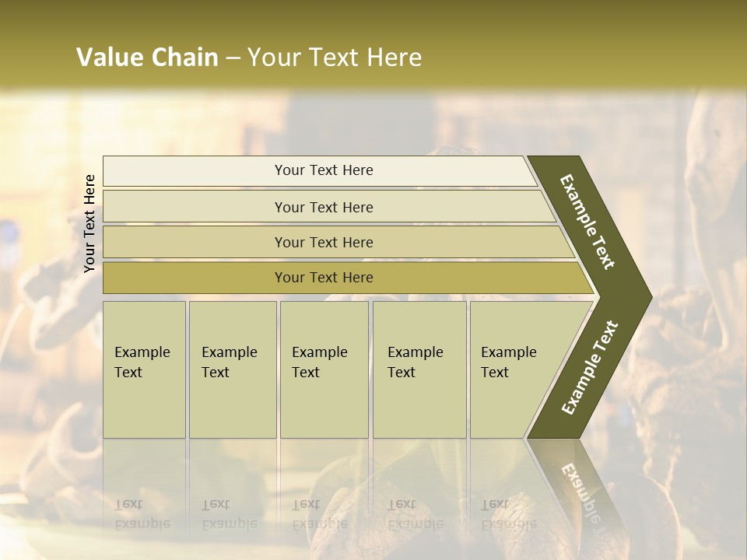Select the vertical 'Your Text Here' label
Viewport: 747px width, 560px height.
click(x=89, y=223)
